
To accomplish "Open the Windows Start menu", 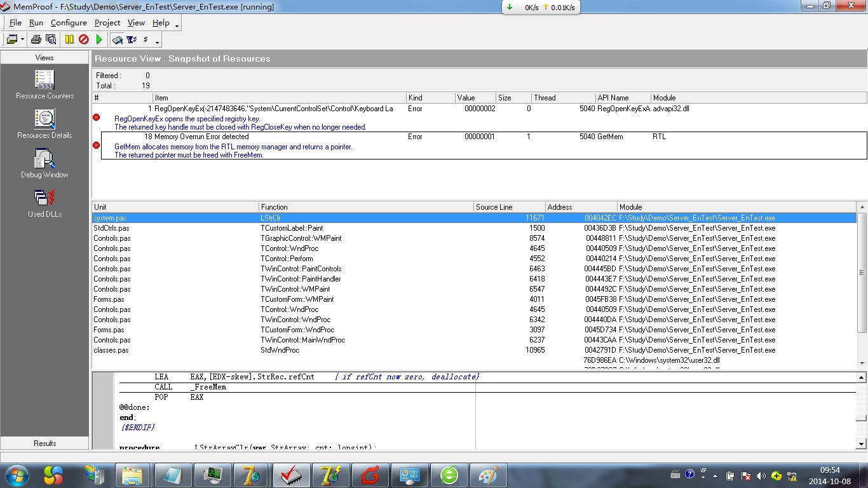I will (x=16, y=475).
